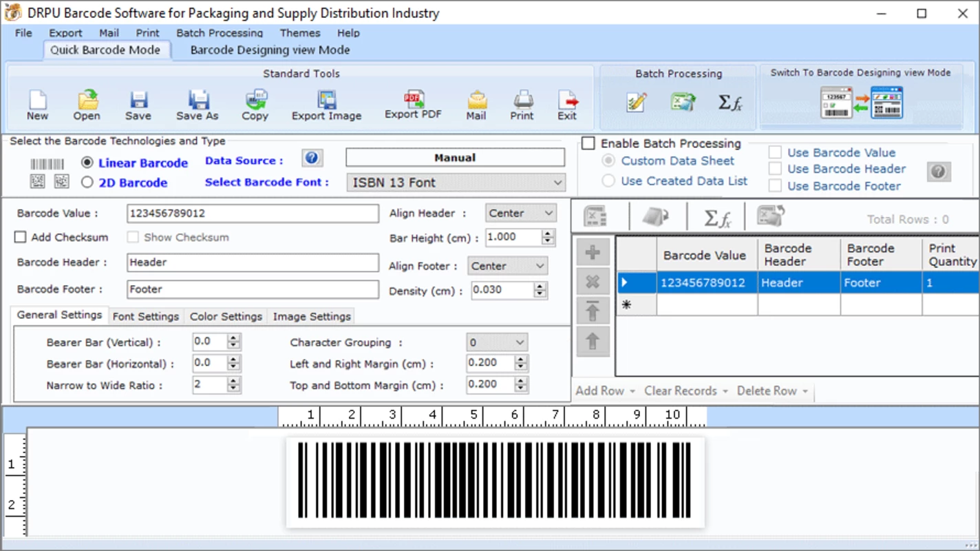Tick the Use Barcode Value checkbox
Viewport: 980px width, 551px height.
(776, 152)
